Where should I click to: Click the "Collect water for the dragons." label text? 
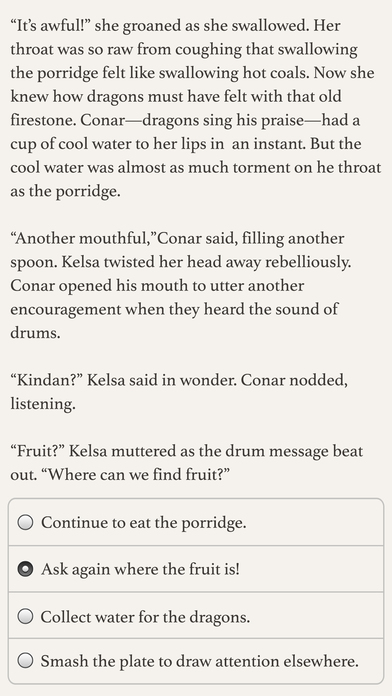145,617
